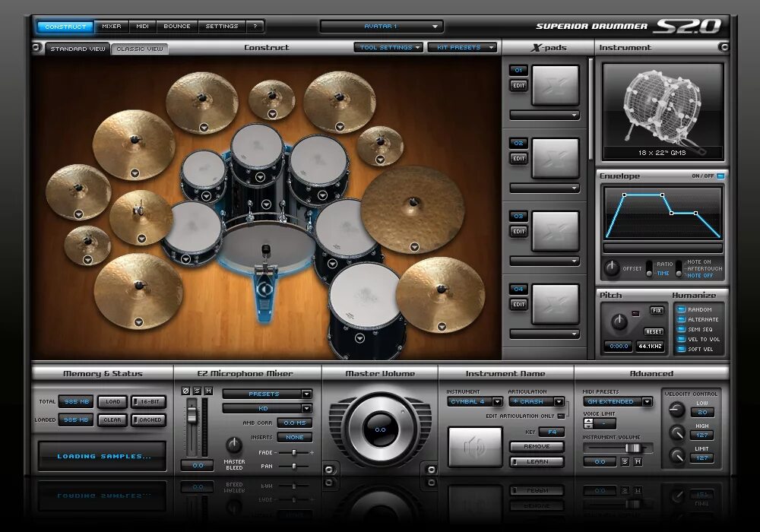Click the Velocity Control Low knob
The width and height of the screenshot is (760, 532).
[x=676, y=410]
